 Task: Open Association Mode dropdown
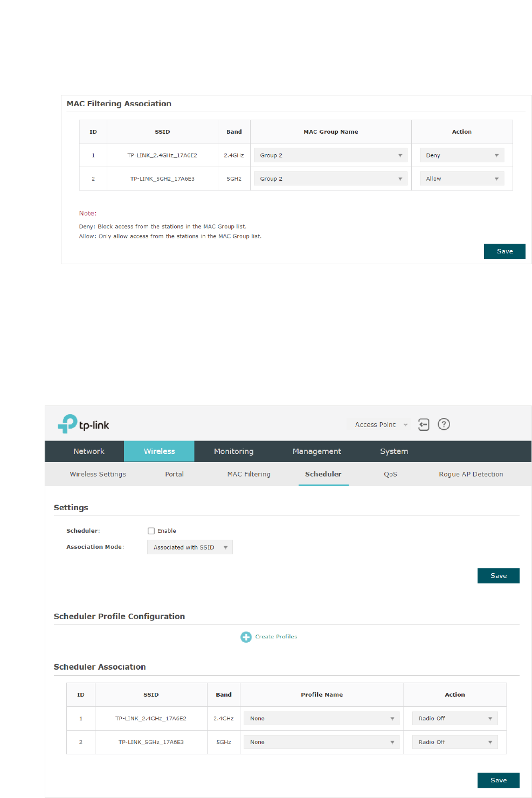point(190,547)
